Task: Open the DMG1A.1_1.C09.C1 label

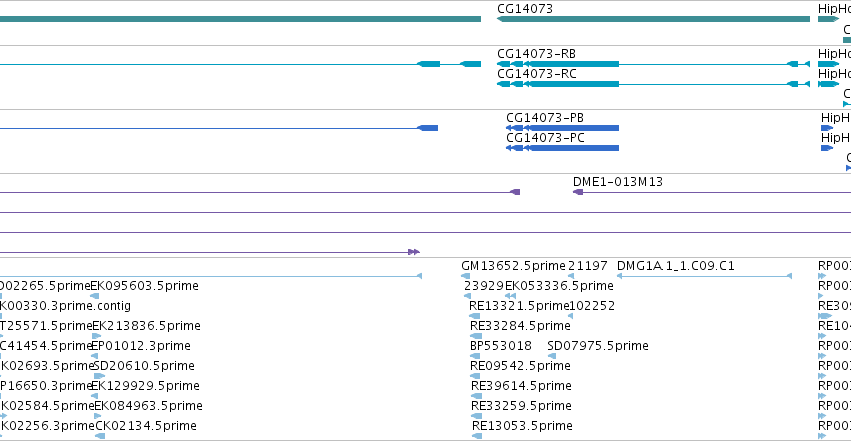Action: tap(676, 266)
